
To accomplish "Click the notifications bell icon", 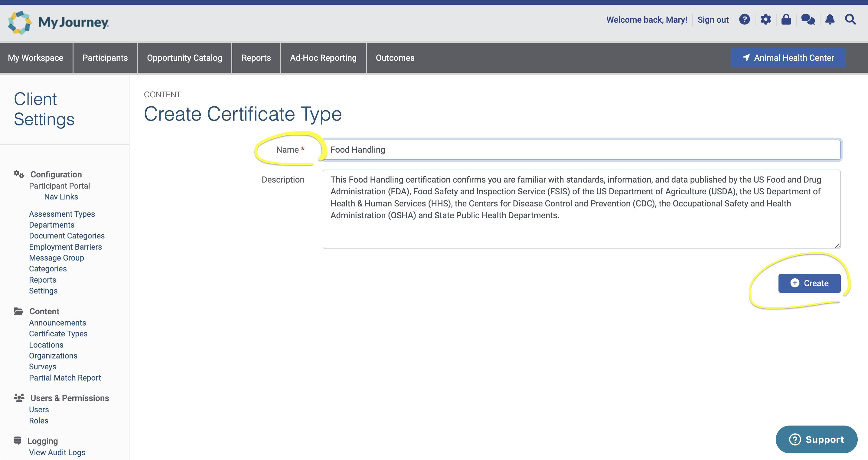I will pyautogui.click(x=830, y=20).
